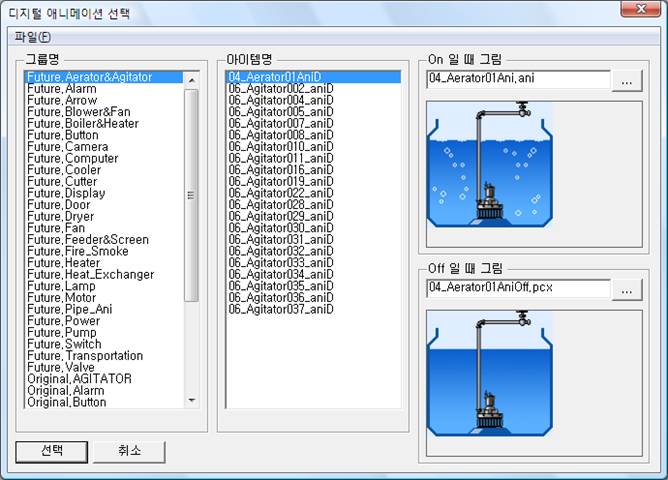Select group Future.Pump
The height and width of the screenshot is (480, 668).
(x=104, y=332)
